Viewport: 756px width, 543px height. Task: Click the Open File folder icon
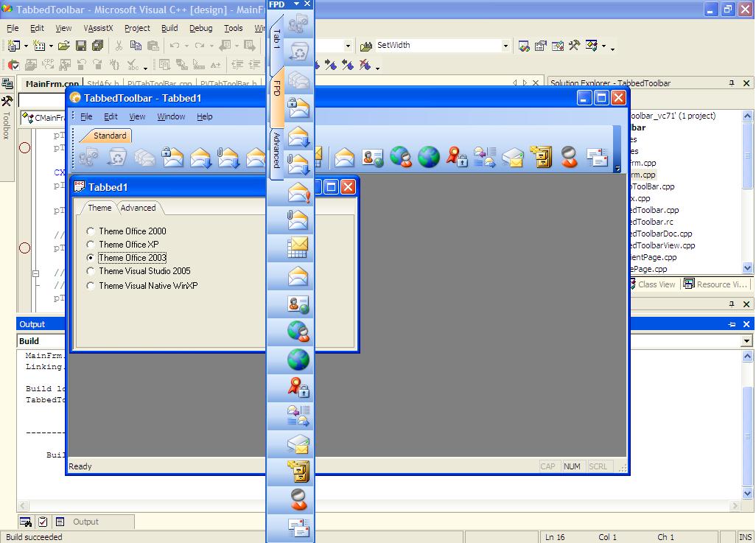click(64, 46)
